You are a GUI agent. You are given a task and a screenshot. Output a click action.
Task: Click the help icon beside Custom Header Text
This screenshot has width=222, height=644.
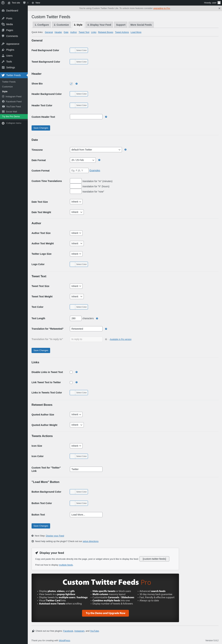pos(106,117)
